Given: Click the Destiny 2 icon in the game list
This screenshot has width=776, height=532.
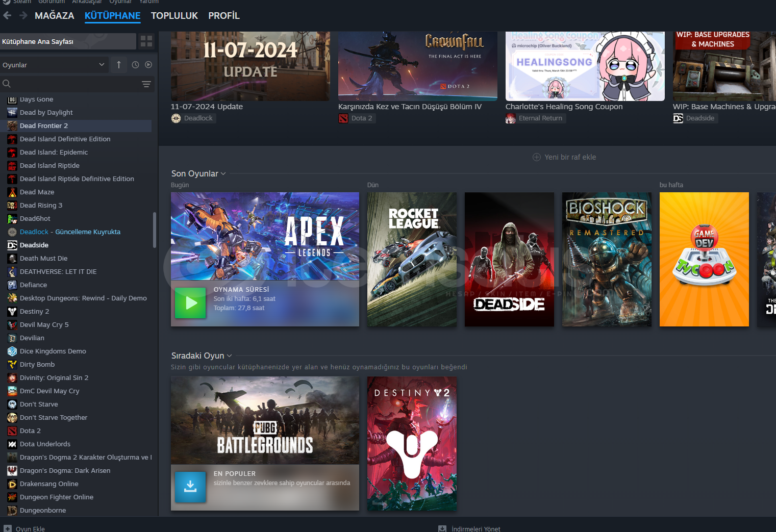Looking at the screenshot, I should (12, 312).
